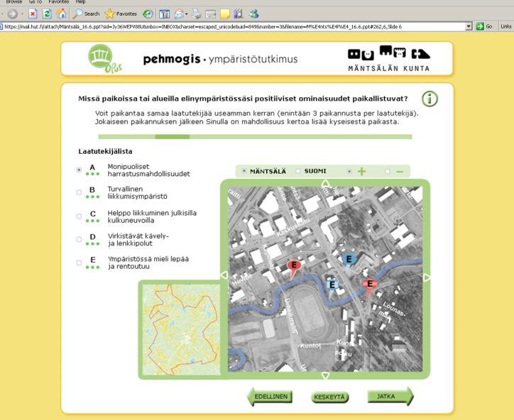Open the Favorites menu in menu bar
Screen dimensions: 514x420
tap(58, 2)
